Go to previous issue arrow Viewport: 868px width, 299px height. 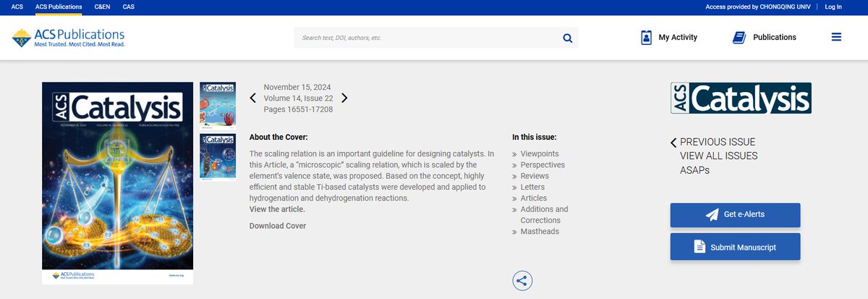point(252,98)
